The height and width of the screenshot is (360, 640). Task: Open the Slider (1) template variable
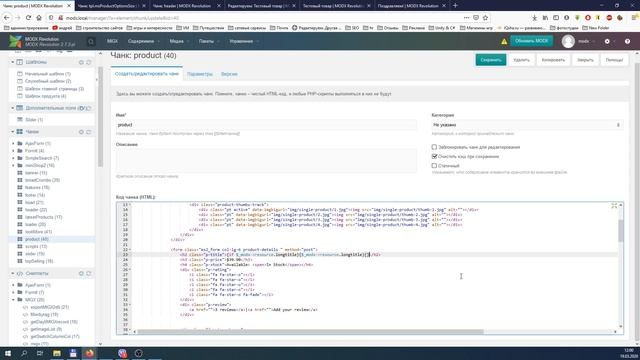[x=34, y=120]
